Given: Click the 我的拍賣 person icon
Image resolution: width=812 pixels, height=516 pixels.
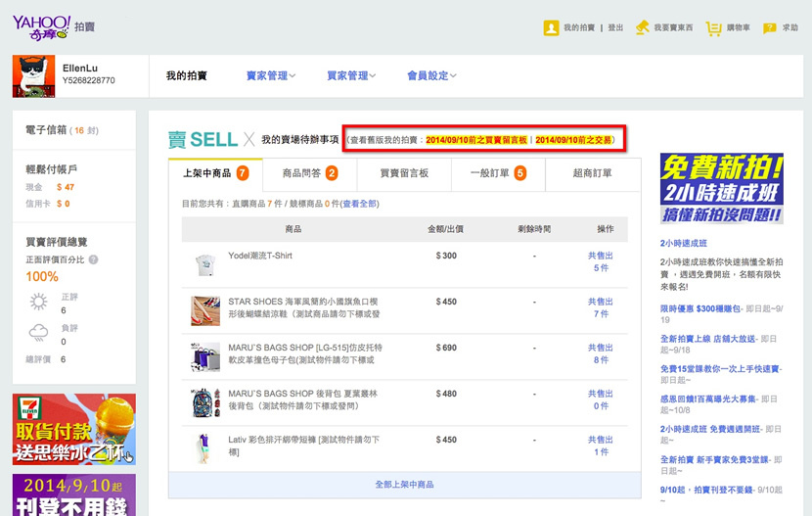Looking at the screenshot, I should click(551, 27).
